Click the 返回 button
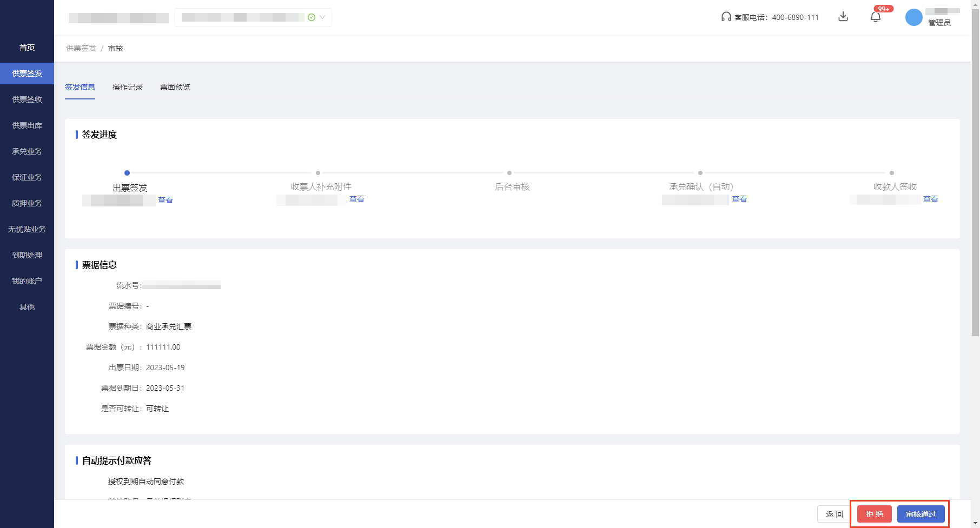 (x=834, y=514)
